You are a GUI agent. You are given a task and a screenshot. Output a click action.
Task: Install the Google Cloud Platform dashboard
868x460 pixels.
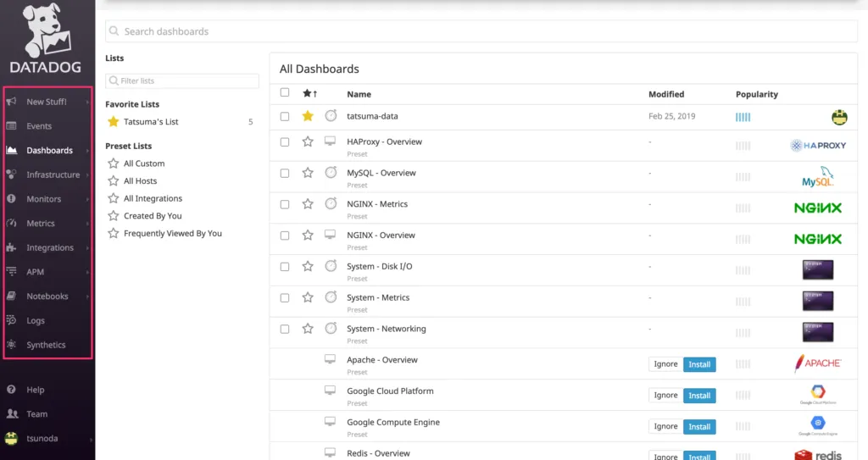(x=699, y=396)
